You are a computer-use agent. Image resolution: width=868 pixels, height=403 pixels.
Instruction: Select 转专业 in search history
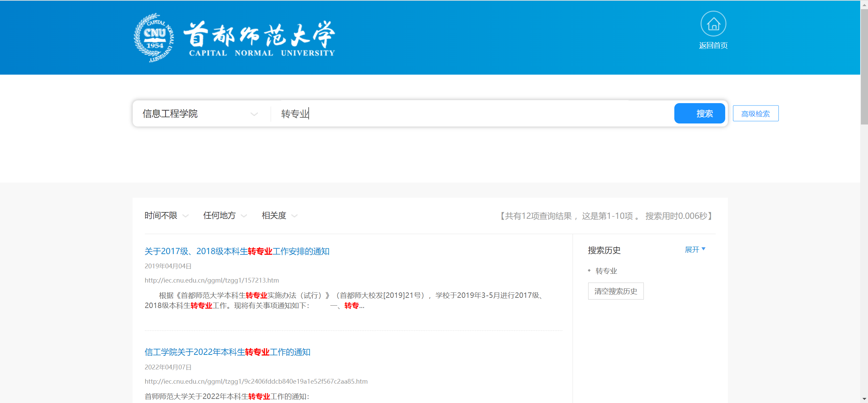[x=606, y=271]
